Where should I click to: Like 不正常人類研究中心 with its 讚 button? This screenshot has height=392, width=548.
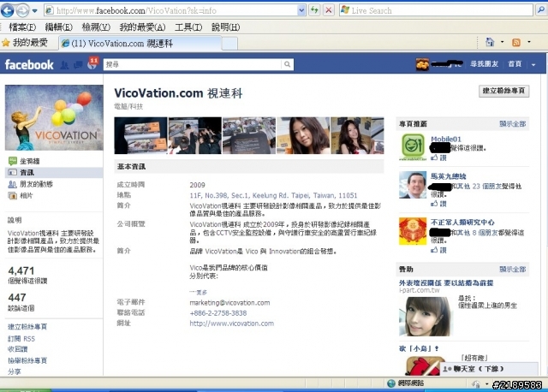[438, 250]
